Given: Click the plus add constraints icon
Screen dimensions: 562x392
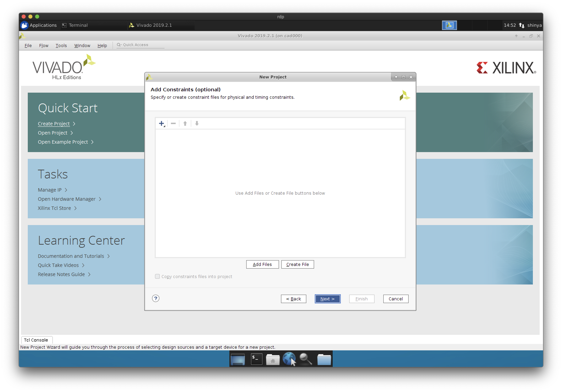Looking at the screenshot, I should 162,123.
